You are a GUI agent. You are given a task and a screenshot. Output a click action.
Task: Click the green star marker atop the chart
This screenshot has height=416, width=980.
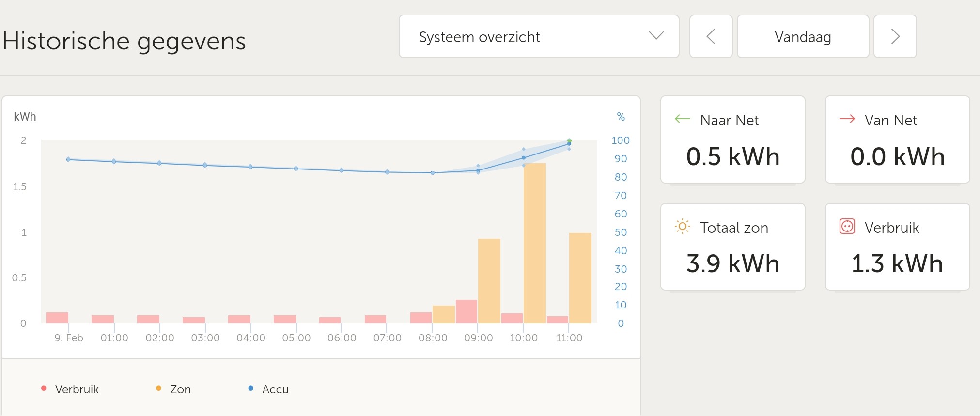click(x=569, y=141)
